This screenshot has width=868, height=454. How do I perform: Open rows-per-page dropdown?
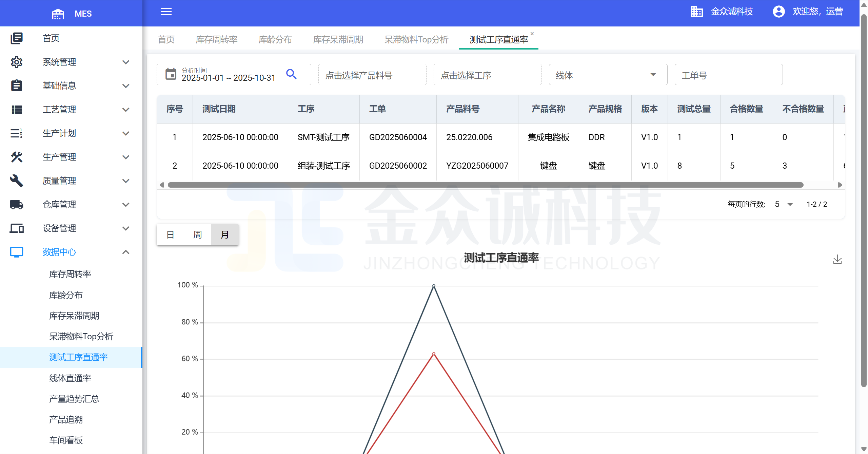784,204
